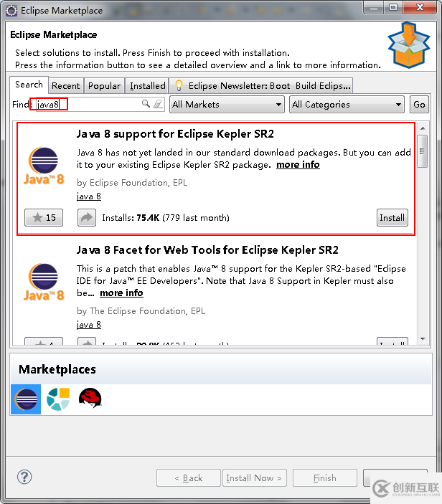Switch to the Installed tab
The width and height of the screenshot is (442, 504).
coord(148,86)
